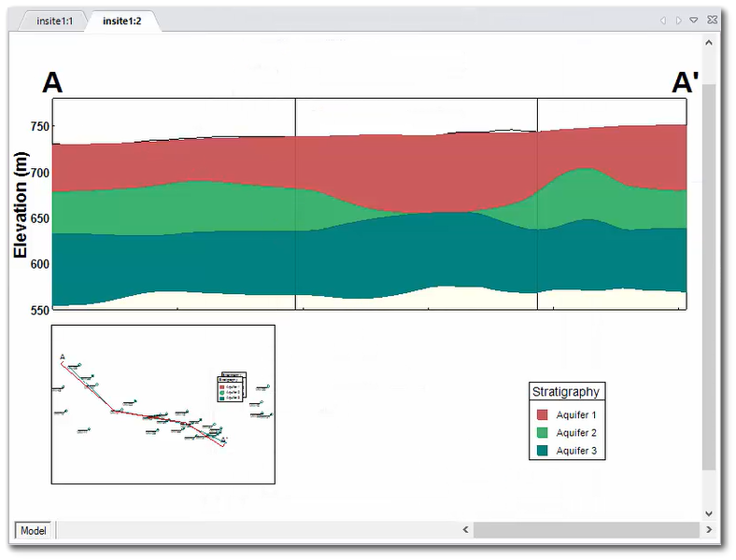Click vertical scrollbar up arrow

pyautogui.click(x=709, y=43)
